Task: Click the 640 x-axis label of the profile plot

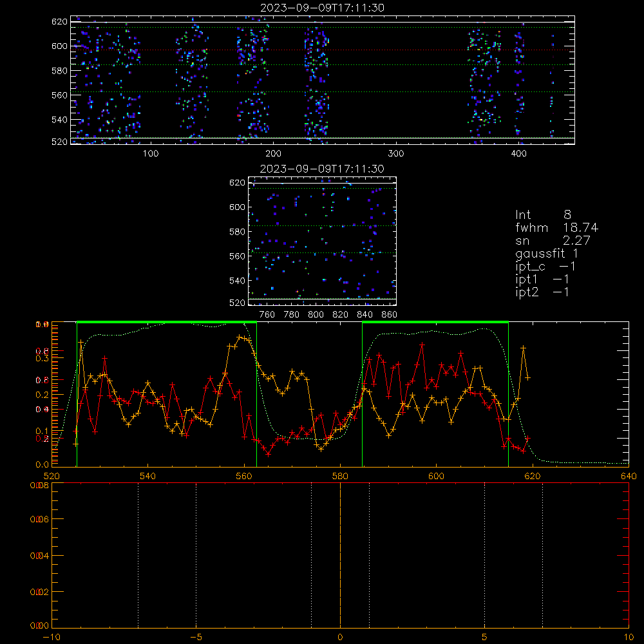Action: pyautogui.click(x=629, y=476)
